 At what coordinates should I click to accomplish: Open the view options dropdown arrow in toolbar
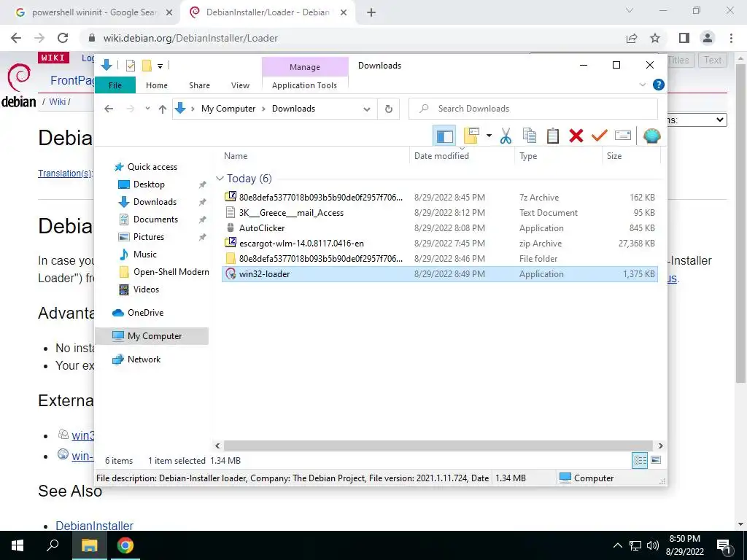coord(489,136)
